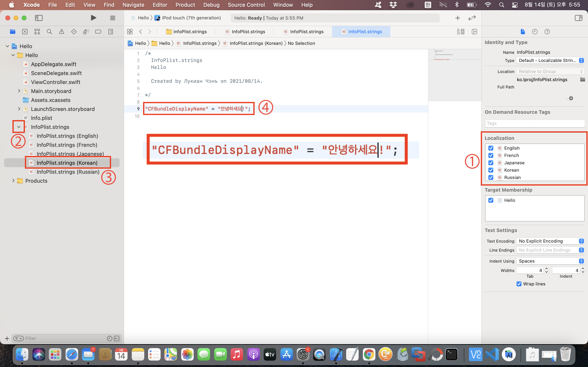Toggle the navigator sidebar panel button
Viewport: 588px width, 367px height.
click(39, 18)
